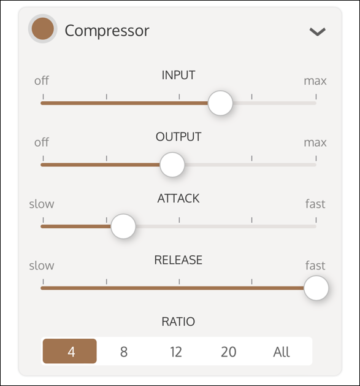Select ratio 8

coord(124,352)
